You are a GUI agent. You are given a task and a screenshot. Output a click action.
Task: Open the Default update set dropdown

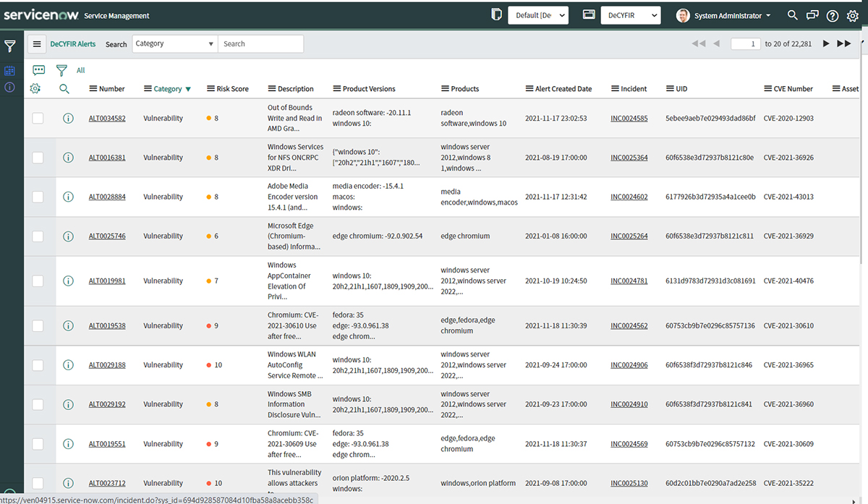[x=538, y=15]
